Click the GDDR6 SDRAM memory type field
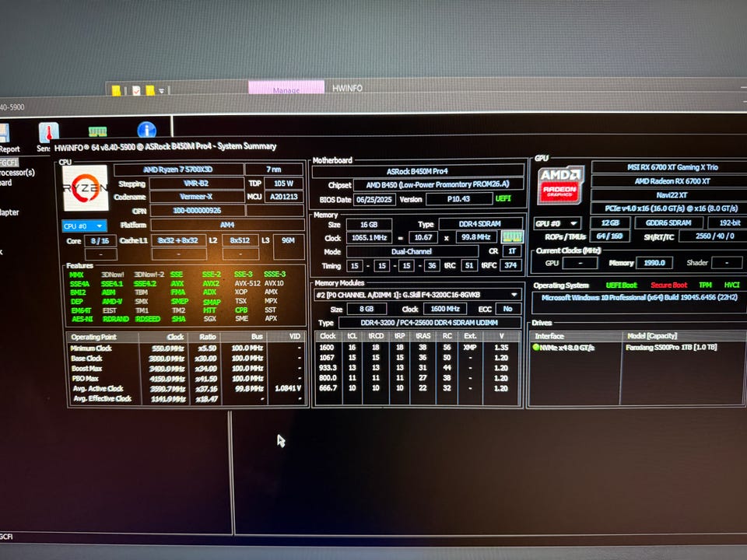The width and height of the screenshot is (747, 560). [668, 222]
